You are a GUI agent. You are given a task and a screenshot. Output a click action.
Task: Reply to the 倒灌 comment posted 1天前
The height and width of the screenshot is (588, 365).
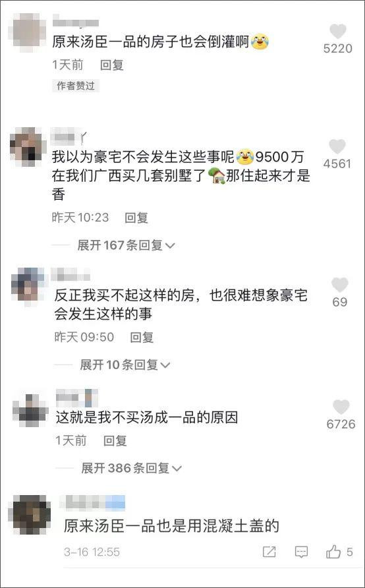tap(111, 65)
